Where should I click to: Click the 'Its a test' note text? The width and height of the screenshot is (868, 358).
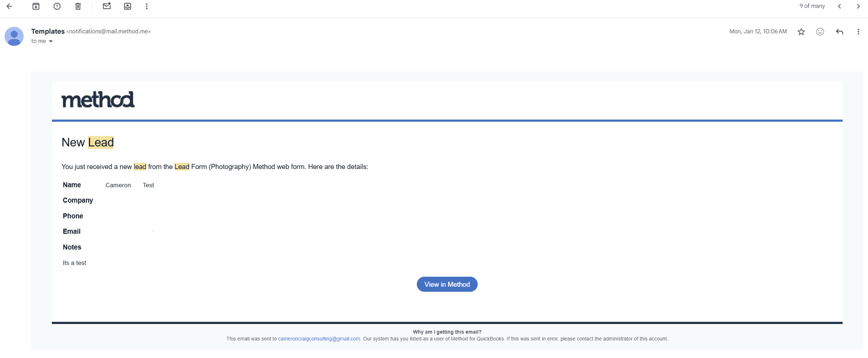(74, 263)
